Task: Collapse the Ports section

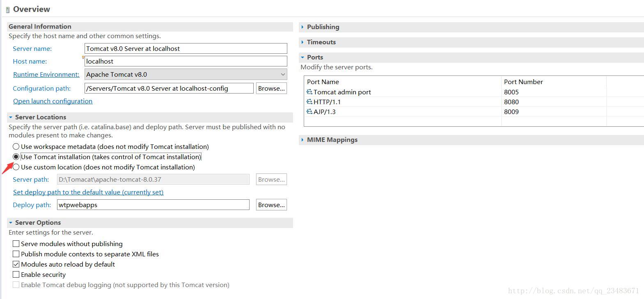Action: 303,57
